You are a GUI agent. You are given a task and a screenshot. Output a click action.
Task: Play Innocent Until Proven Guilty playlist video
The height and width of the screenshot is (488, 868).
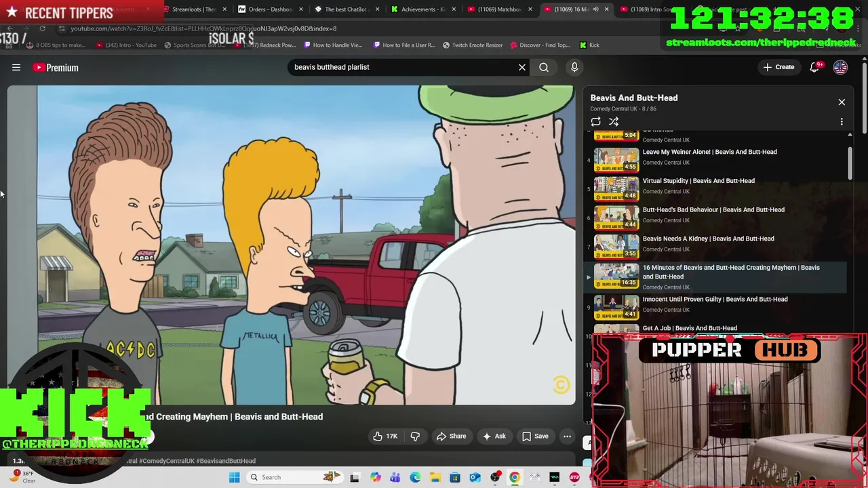[x=715, y=307]
